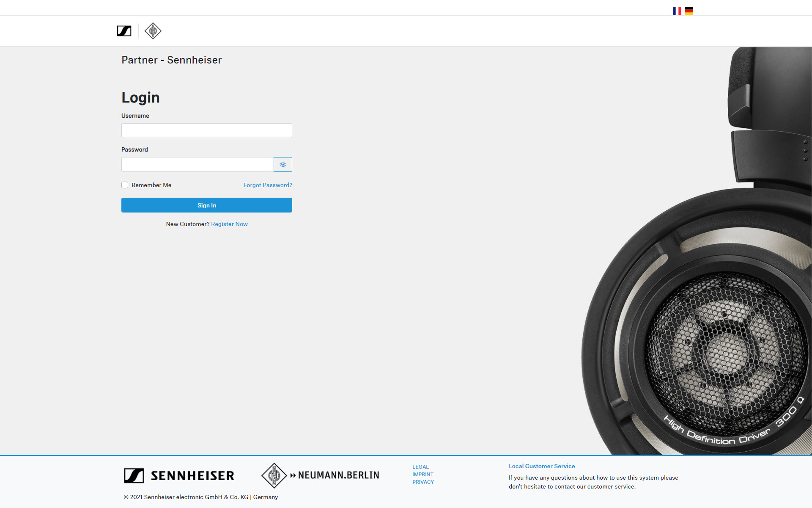812x508 pixels.
Task: Open the Forgot Password link
Action: 268,185
